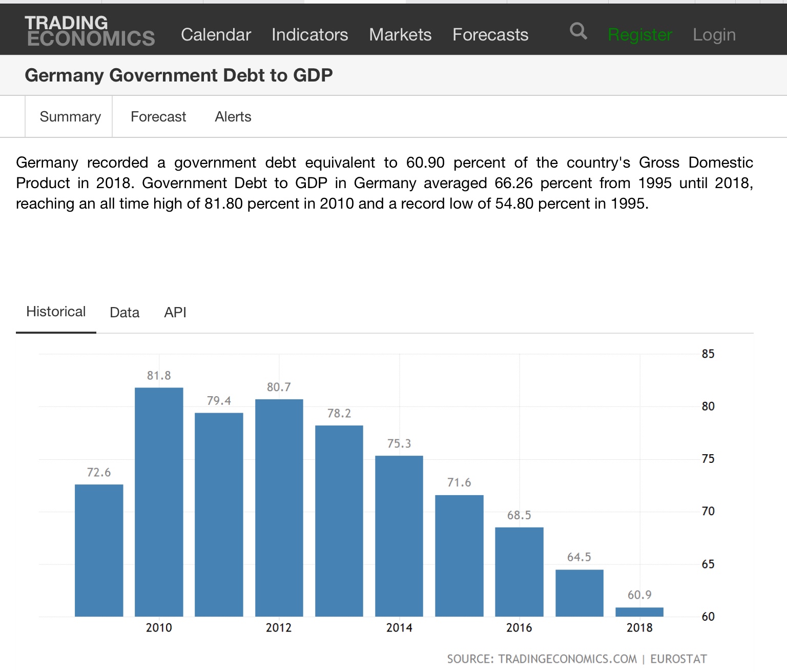The image size is (787, 672).
Task: Click the green Register link
Action: [x=639, y=35]
